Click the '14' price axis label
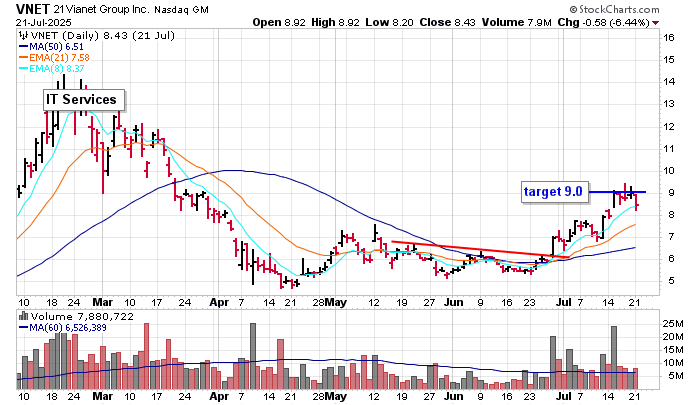Image resolution: width=700 pixels, height=405 pixels. point(668,82)
